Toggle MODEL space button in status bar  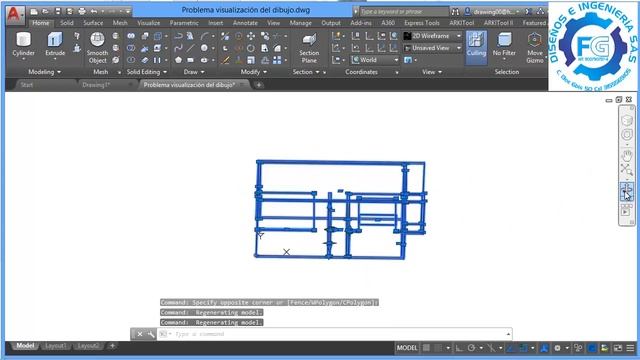click(407, 348)
